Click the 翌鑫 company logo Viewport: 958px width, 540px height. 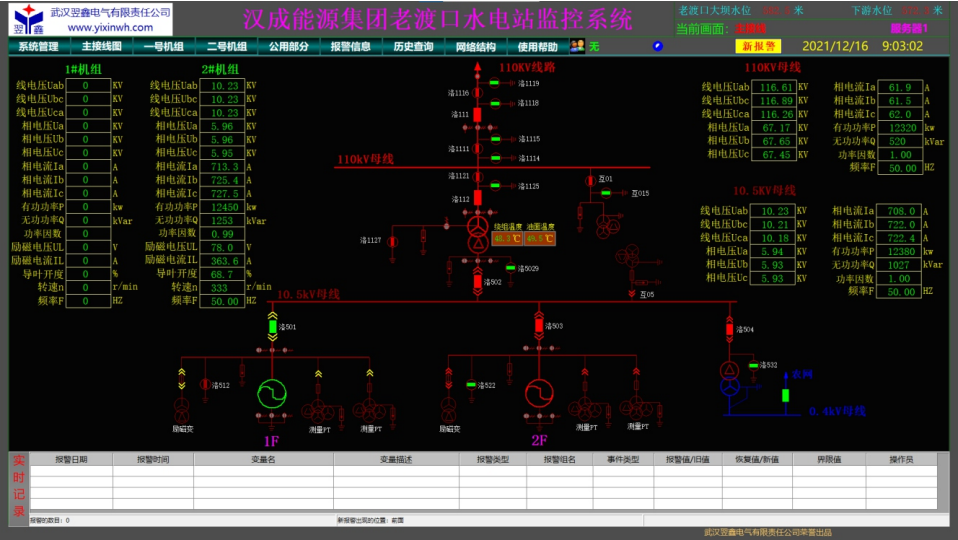click(28, 19)
